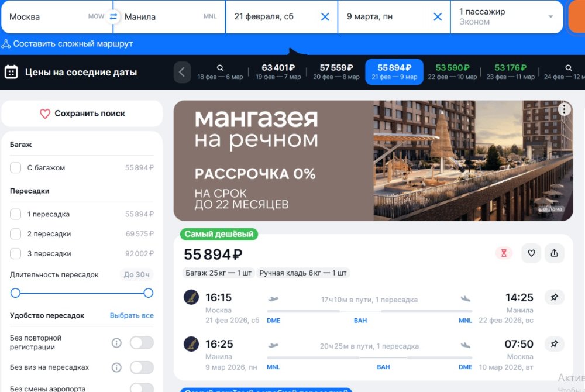Screen dimensions: 585x392
Task: Select the 23 фев — 11 мар price tab
Action: point(510,72)
